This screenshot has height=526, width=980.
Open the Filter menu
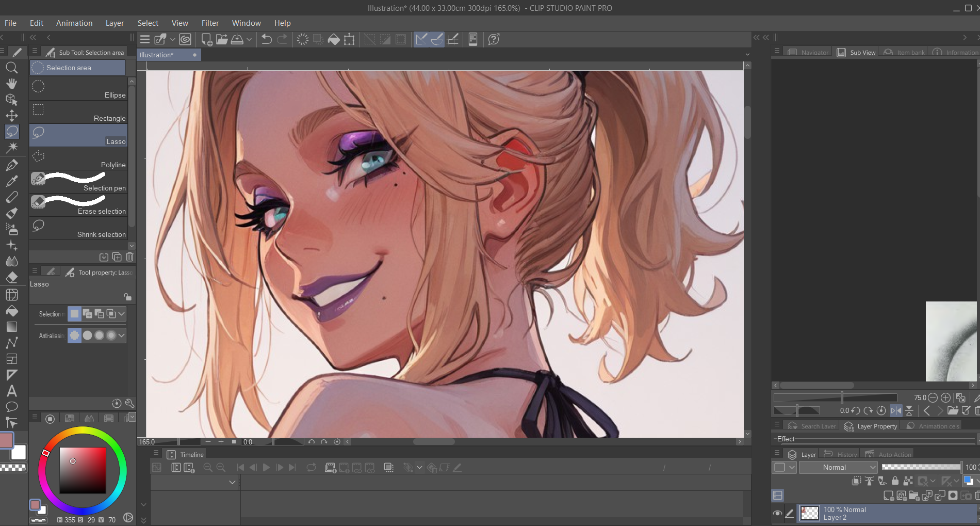point(210,23)
